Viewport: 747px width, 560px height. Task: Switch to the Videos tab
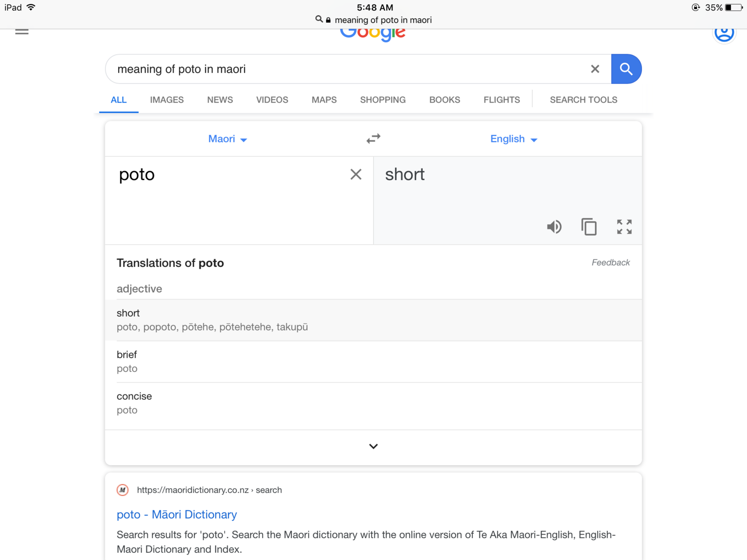coord(272,100)
